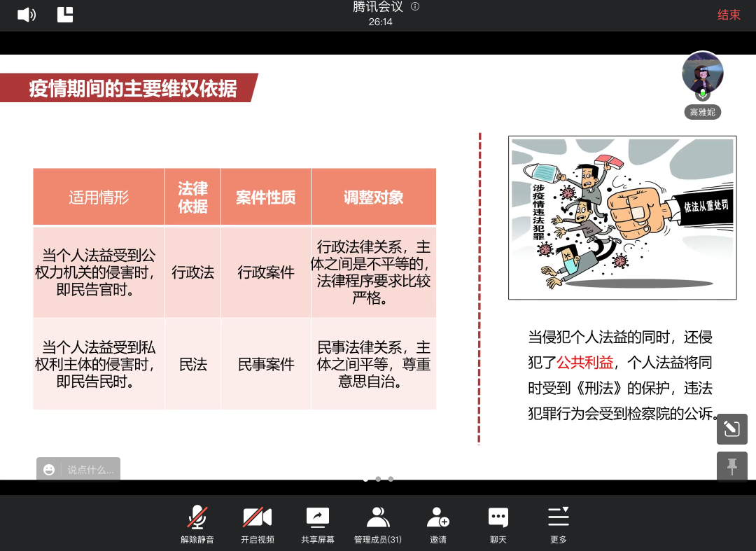Click the 邀请 invite icon
The width and height of the screenshot is (756, 551).
pyautogui.click(x=437, y=519)
